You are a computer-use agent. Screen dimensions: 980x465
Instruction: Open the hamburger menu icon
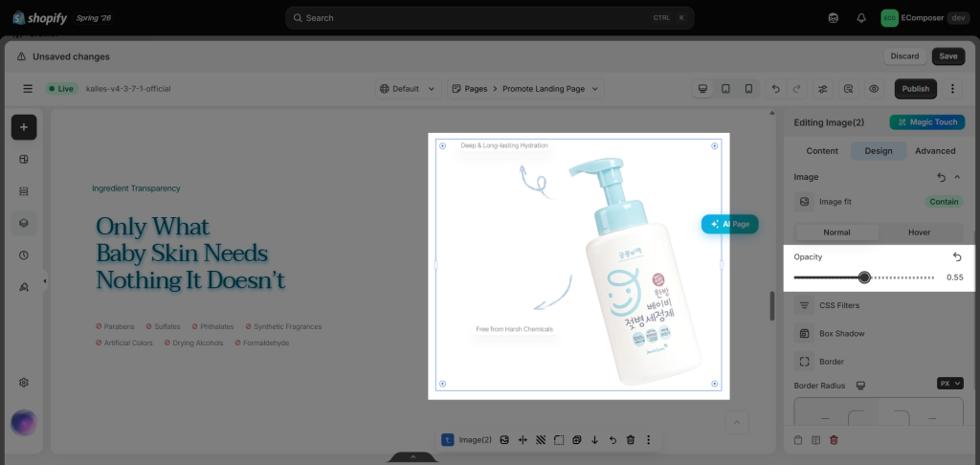coord(28,89)
